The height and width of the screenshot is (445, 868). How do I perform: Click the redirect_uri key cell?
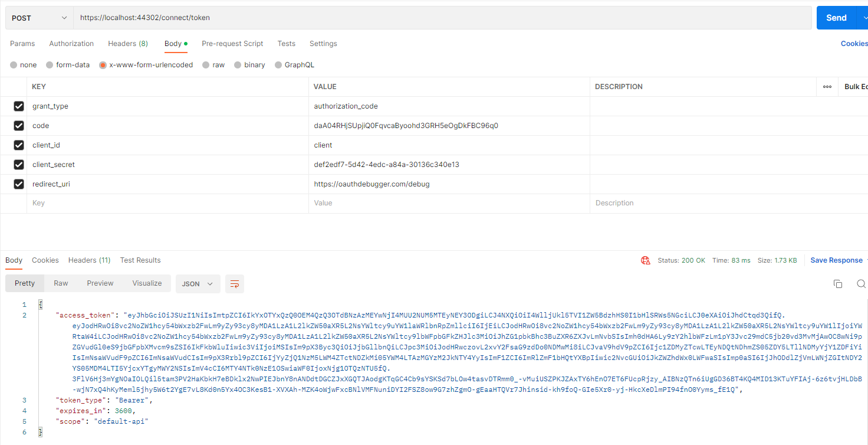(x=167, y=184)
